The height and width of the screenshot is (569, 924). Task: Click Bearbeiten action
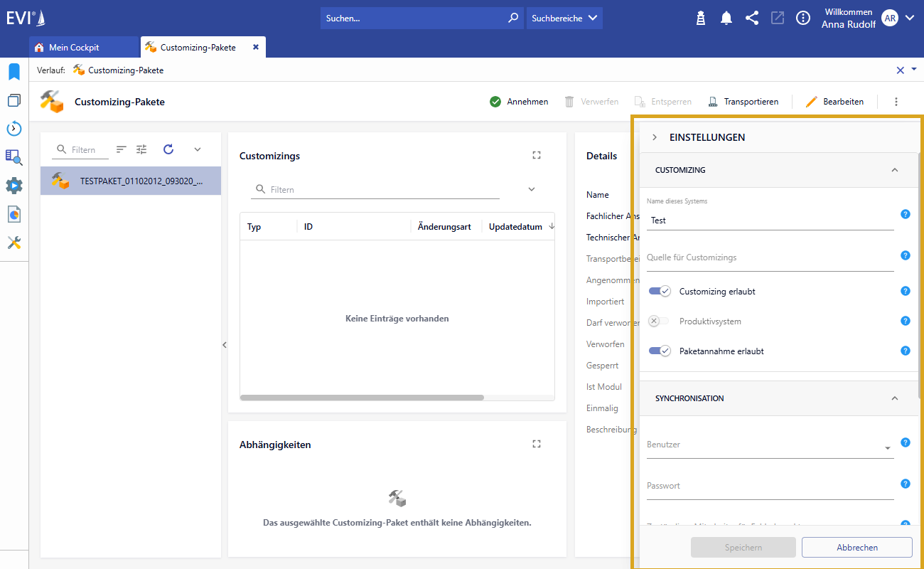pyautogui.click(x=834, y=102)
